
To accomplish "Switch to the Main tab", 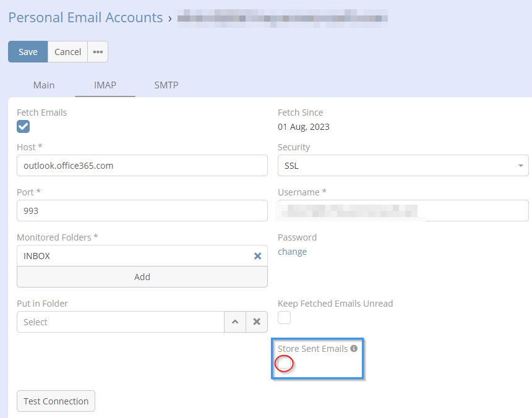I will (x=44, y=85).
